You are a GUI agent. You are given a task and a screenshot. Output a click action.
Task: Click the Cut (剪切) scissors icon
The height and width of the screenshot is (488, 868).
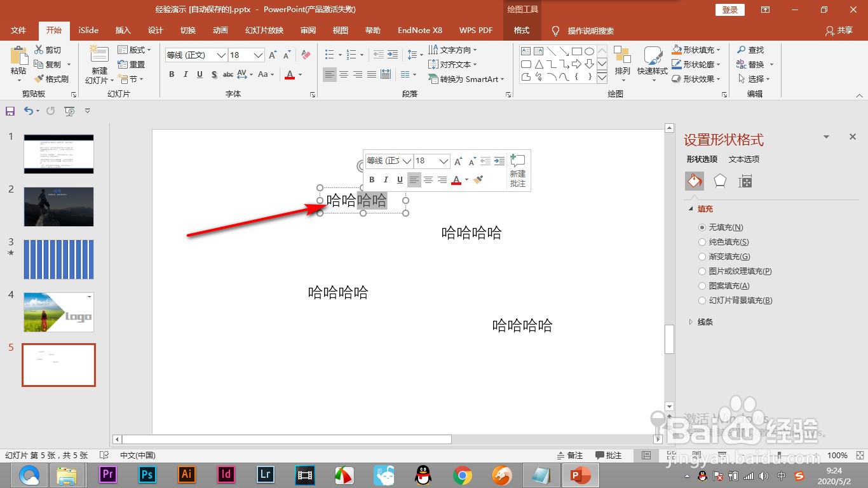tap(39, 50)
